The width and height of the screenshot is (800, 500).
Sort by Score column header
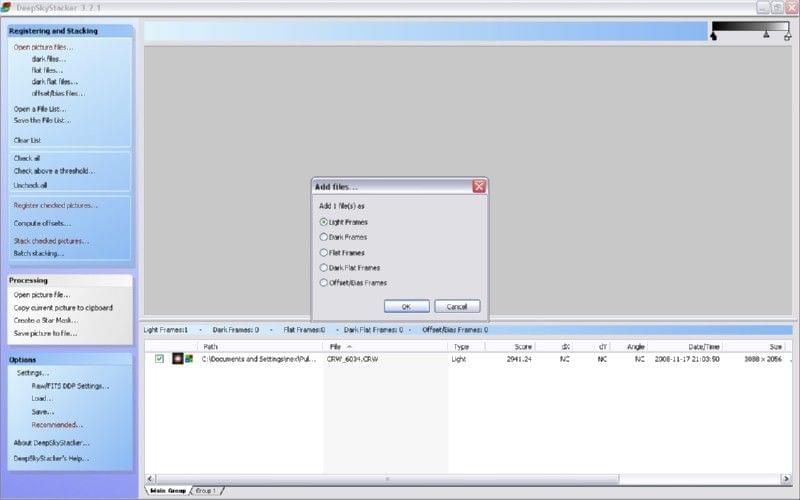coord(510,346)
